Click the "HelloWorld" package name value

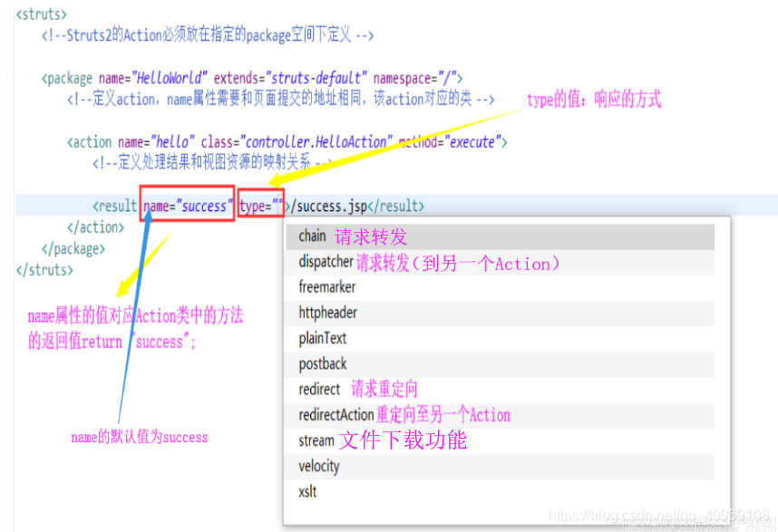pos(170,78)
